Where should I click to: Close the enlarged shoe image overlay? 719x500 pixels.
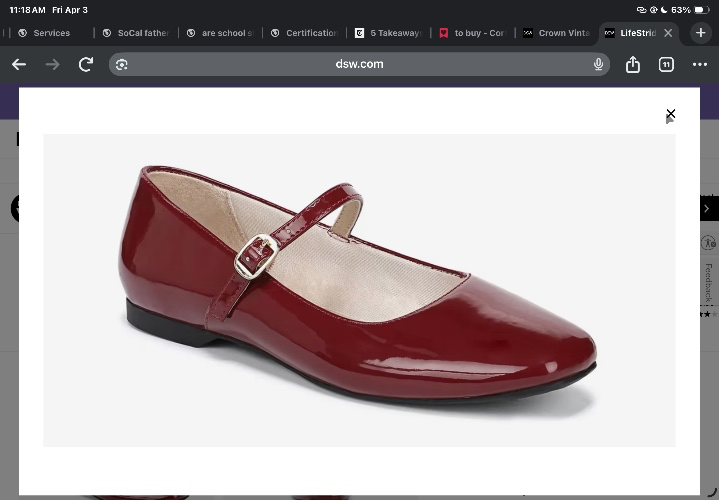670,113
